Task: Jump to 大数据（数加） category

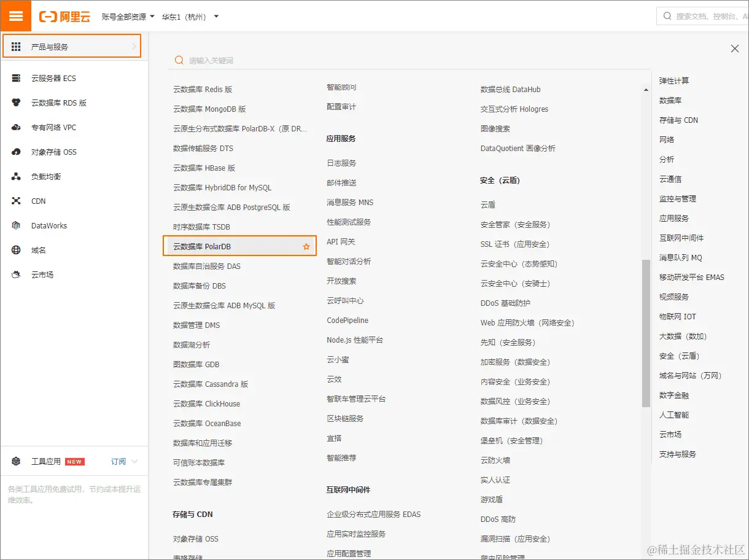Action: (683, 336)
